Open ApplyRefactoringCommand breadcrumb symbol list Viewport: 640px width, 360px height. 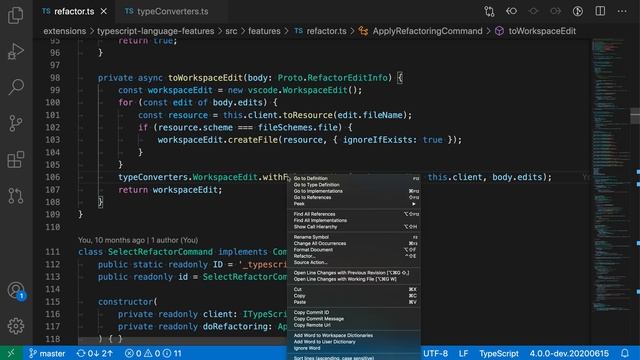click(420, 31)
